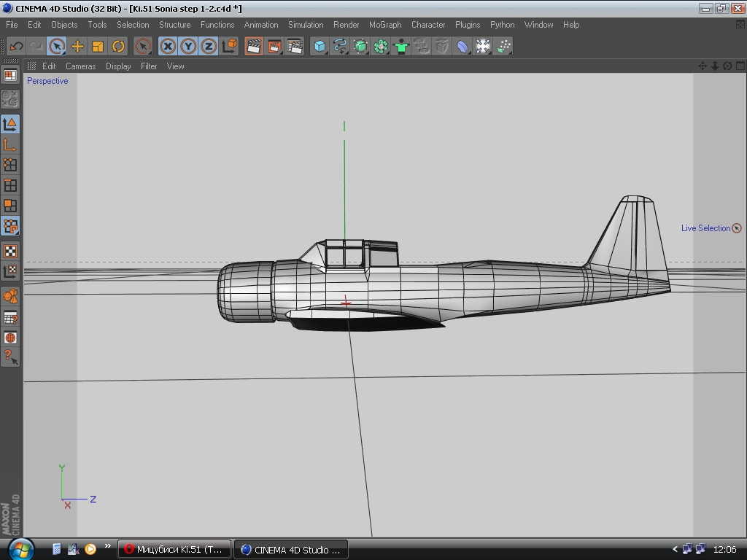The image size is (747, 560).
Task: Open the Render Settings icon
Action: [x=295, y=47]
